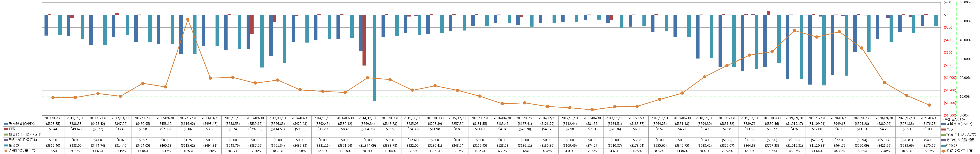Select the ratio cell 9.55%

(53, 151)
